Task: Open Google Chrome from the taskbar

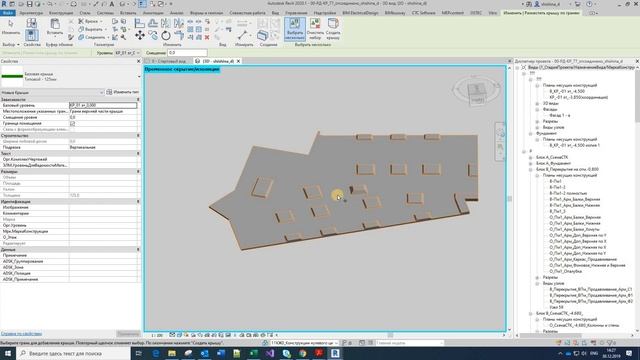Action: pos(302,353)
